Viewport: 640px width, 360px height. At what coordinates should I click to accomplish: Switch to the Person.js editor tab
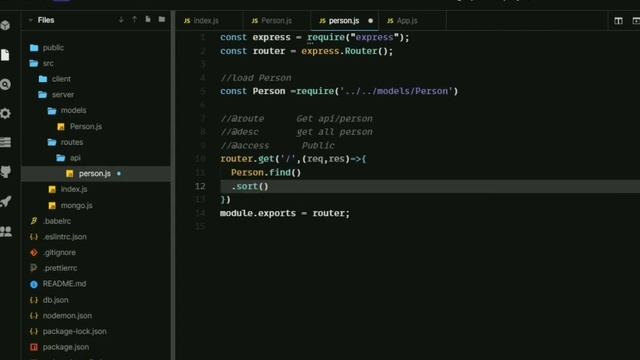[277, 20]
